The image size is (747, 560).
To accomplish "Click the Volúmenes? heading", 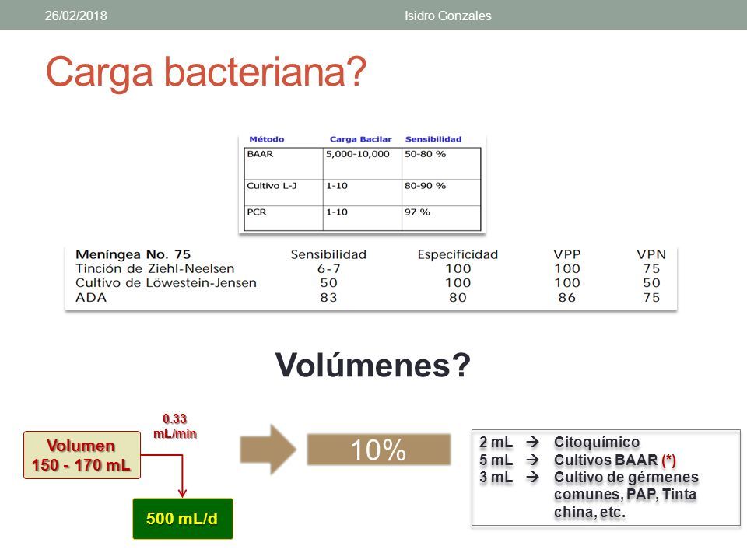I will [373, 366].
